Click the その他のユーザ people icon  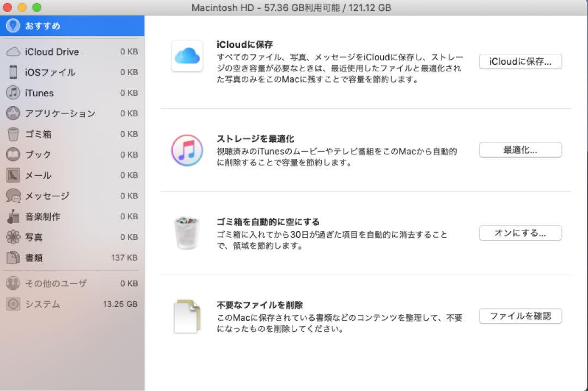tap(13, 283)
